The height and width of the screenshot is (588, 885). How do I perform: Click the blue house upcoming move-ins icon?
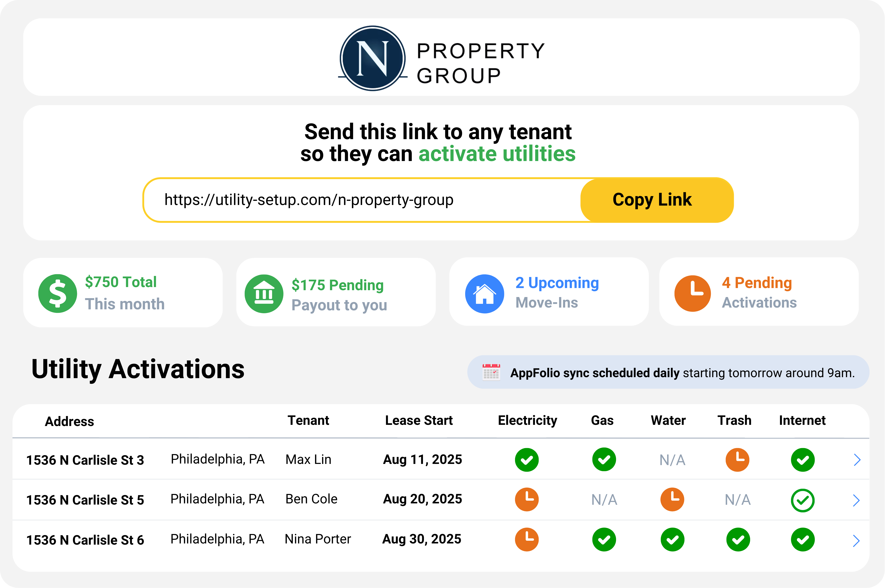(485, 294)
